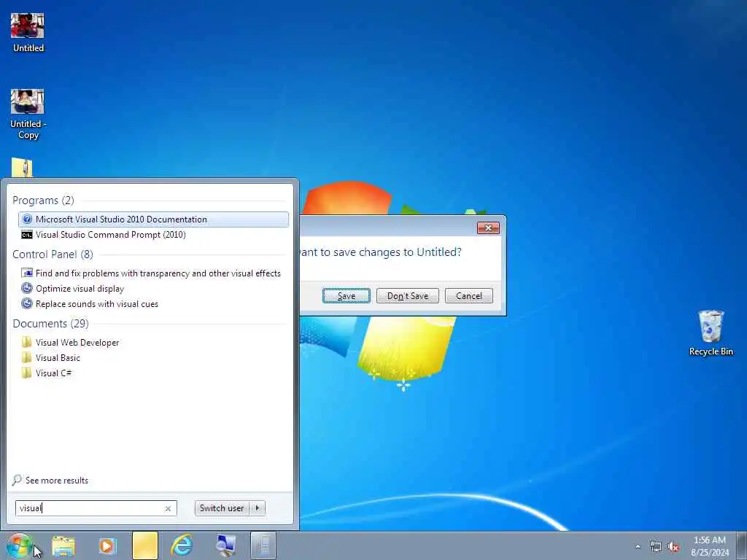Show hidden system tray icons
This screenshot has height=560, width=747.
[638, 546]
